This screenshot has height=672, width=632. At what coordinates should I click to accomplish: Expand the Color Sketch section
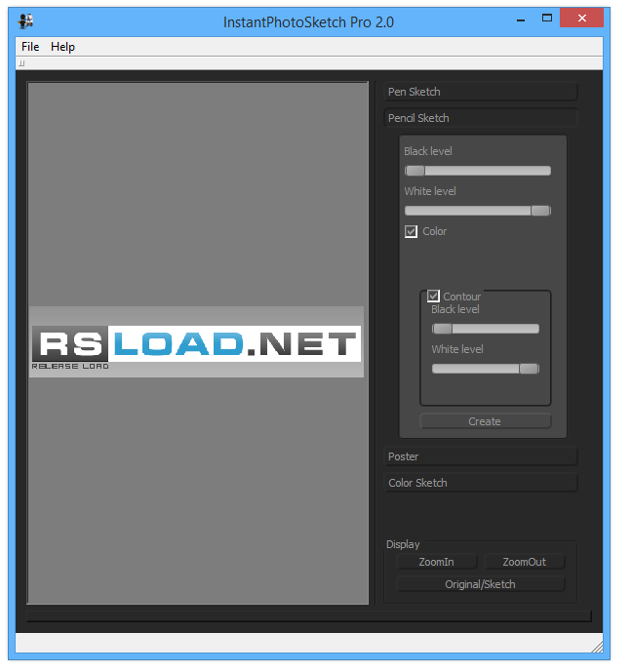pos(480,483)
